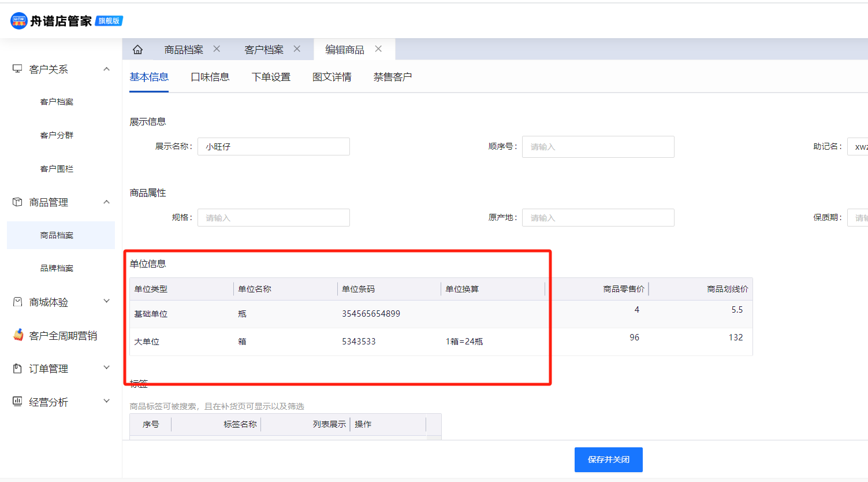Open 客户分群 in the sidebar
The image size is (868, 482).
point(57,135)
